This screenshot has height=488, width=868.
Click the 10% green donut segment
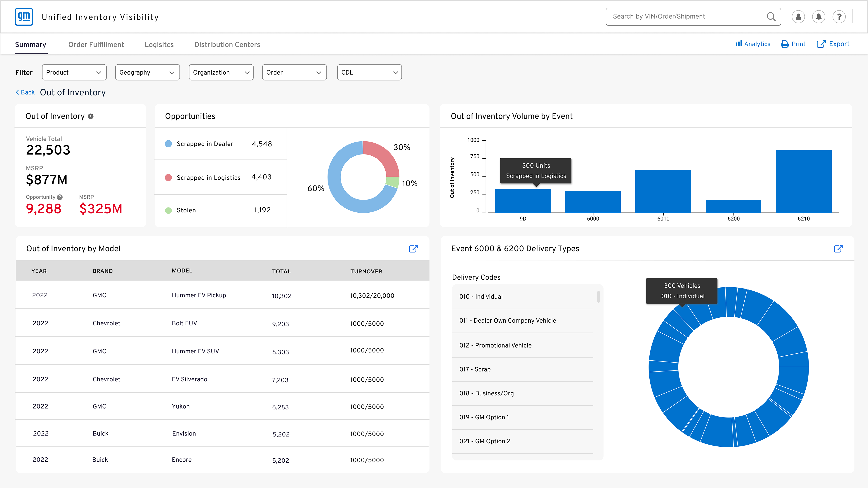click(x=393, y=182)
